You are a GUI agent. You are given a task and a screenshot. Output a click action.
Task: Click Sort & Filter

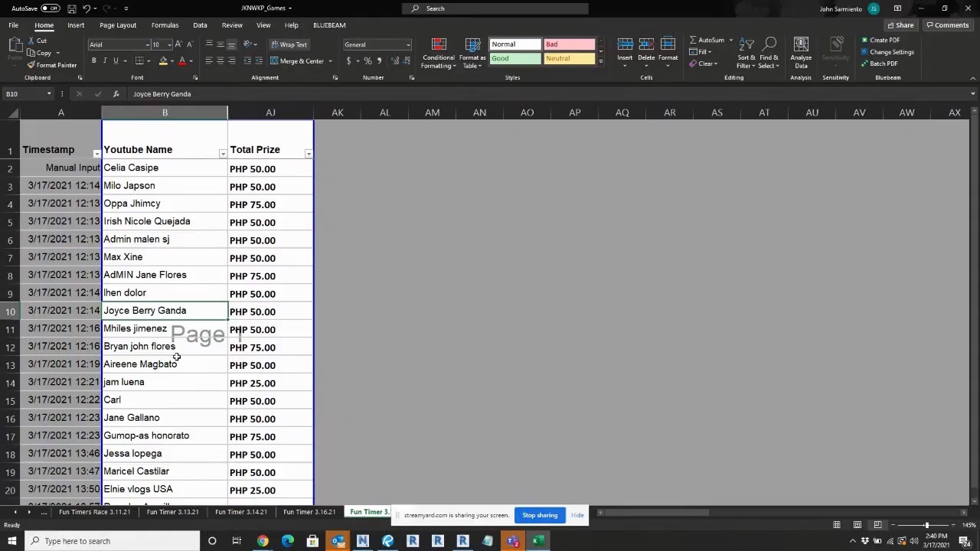tap(746, 52)
